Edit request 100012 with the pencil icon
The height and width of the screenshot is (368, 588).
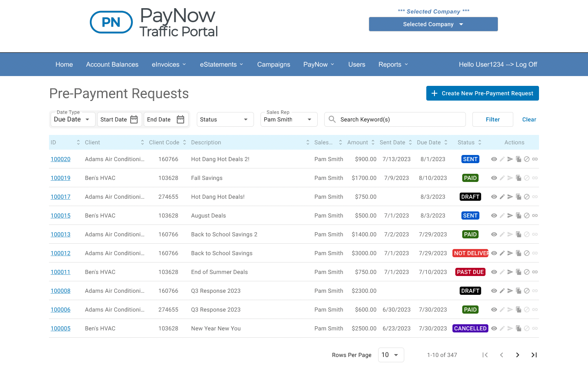coord(502,253)
